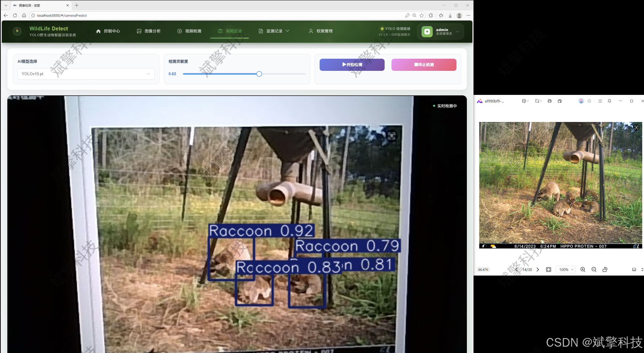
Task: Go to next image in viewer
Action: click(538, 269)
